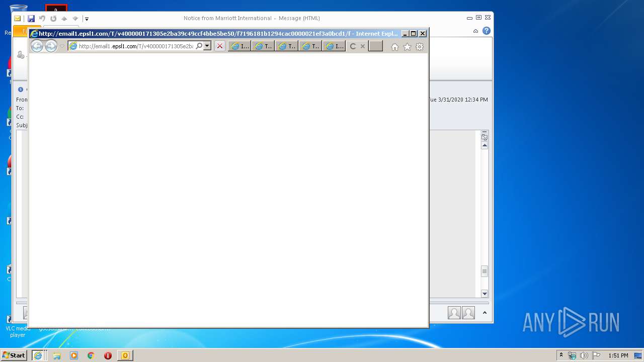The image size is (644, 362).
Task: Close the current IE tab
Action: (363, 46)
